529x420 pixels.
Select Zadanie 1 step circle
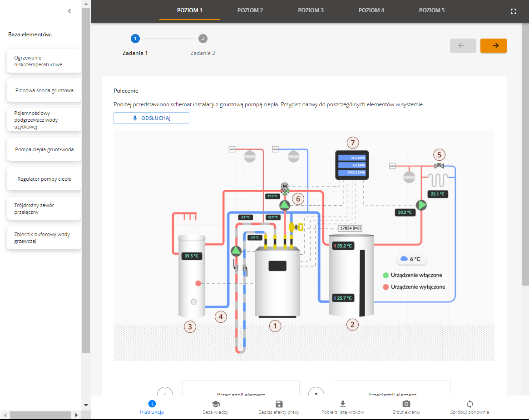(x=135, y=39)
